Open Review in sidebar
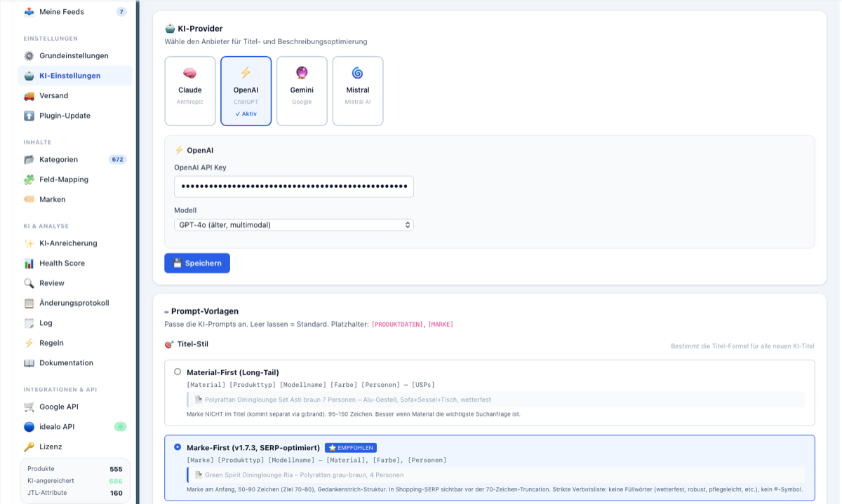The image size is (842, 504). point(75,283)
